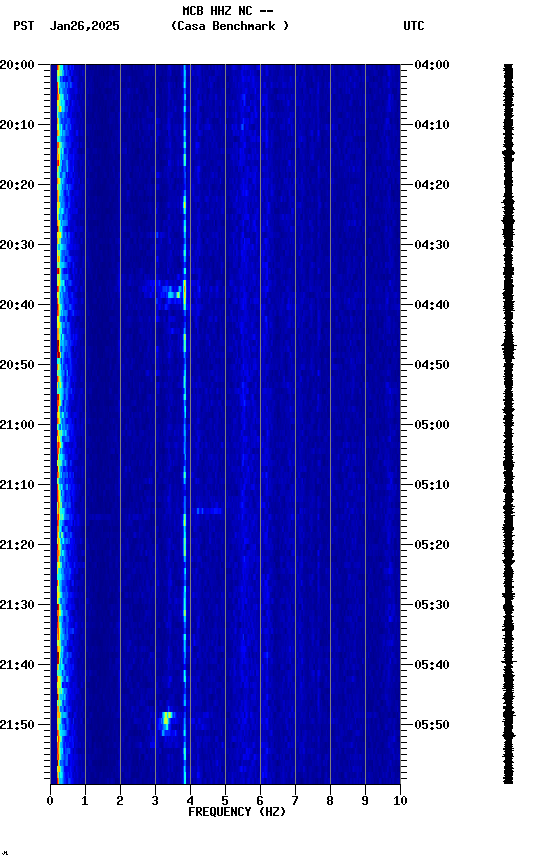This screenshot has height=864, width=552.
Task: Click the UTC time label "05:10"
Action: click(x=432, y=485)
